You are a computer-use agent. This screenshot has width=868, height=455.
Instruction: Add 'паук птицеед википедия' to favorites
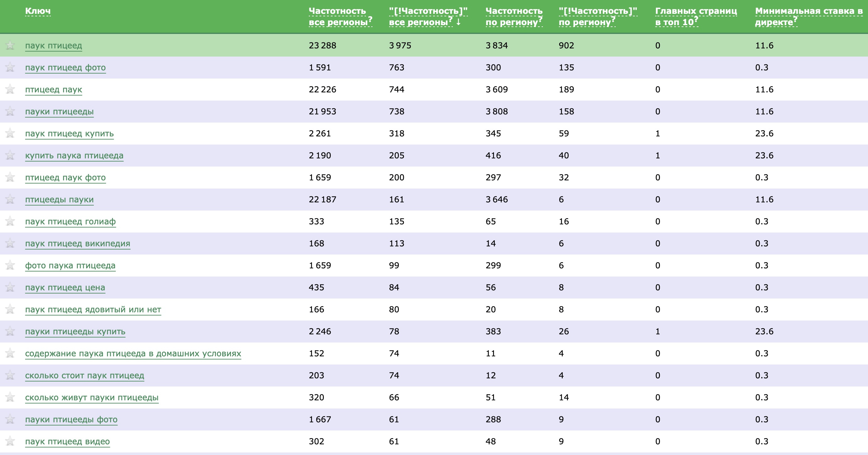tap(10, 243)
